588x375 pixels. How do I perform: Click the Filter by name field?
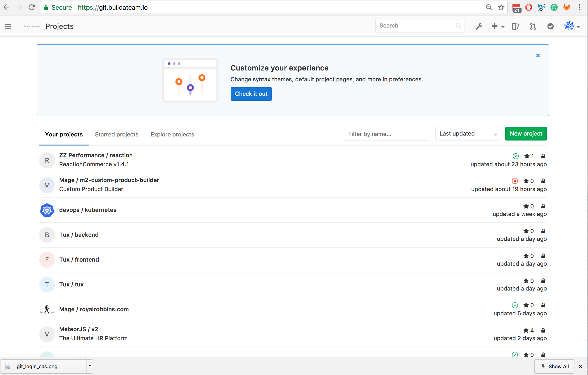pyautogui.click(x=386, y=134)
